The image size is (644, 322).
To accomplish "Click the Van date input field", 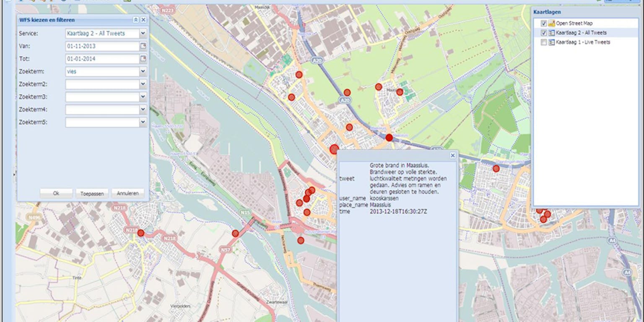I will (x=102, y=46).
